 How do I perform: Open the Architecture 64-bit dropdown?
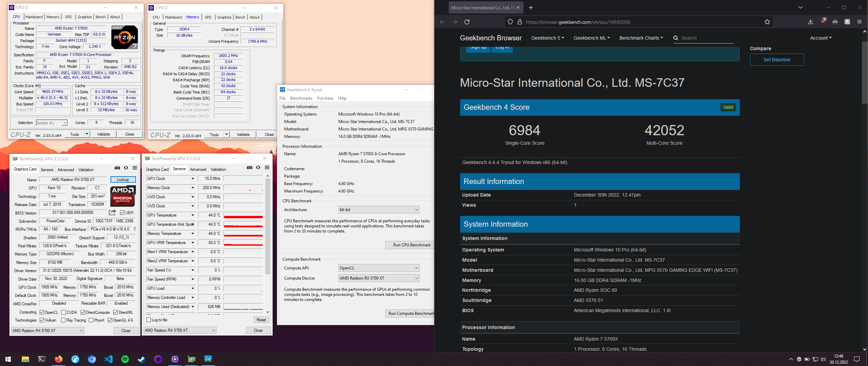point(379,210)
